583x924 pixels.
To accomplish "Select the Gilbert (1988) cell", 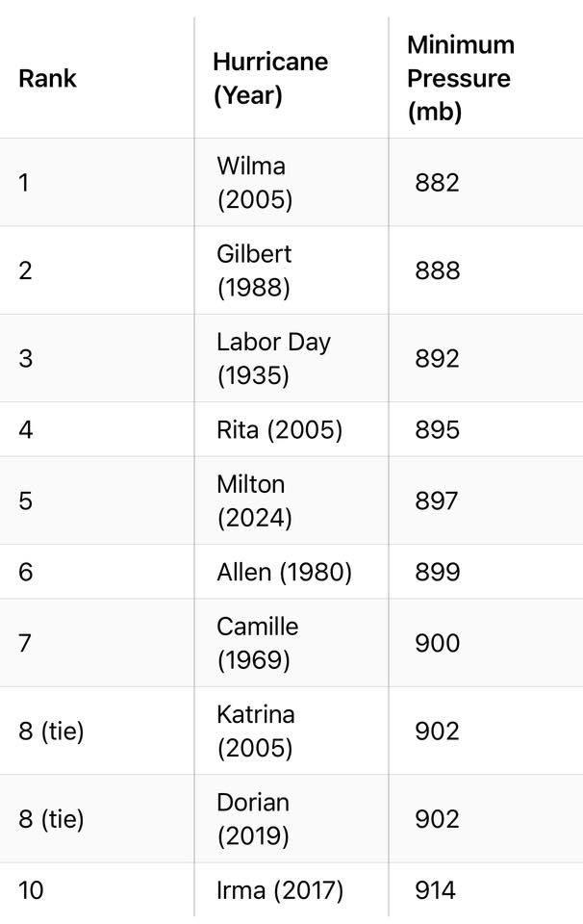I will coord(254,270).
